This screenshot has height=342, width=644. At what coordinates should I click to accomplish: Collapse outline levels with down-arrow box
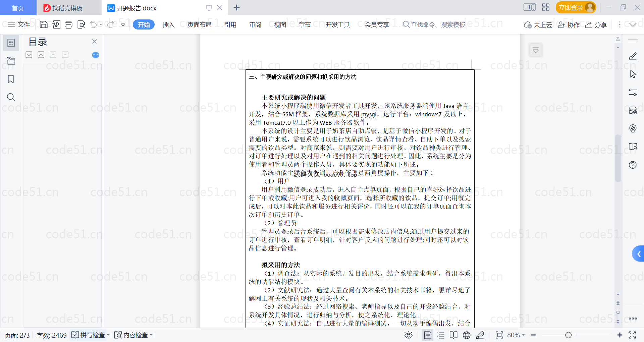(29, 55)
